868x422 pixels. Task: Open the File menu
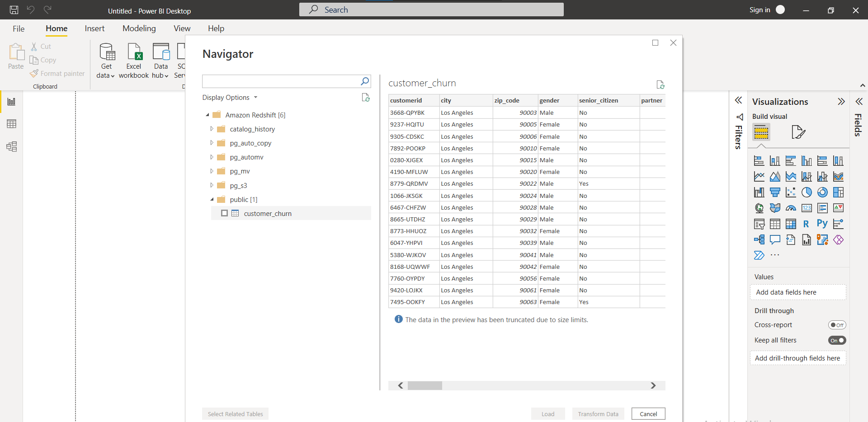[19, 28]
